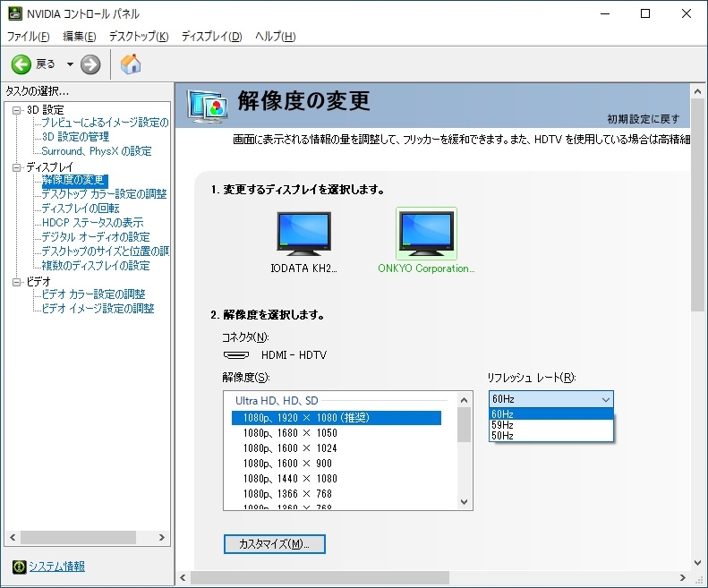
Task: Select resolution 1080p 1366 × 768
Action: [x=287, y=494]
